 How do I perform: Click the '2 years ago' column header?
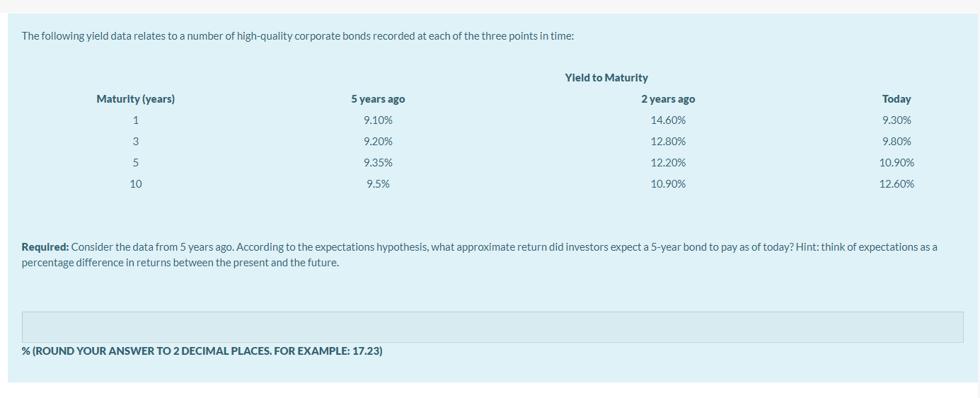pos(668,99)
